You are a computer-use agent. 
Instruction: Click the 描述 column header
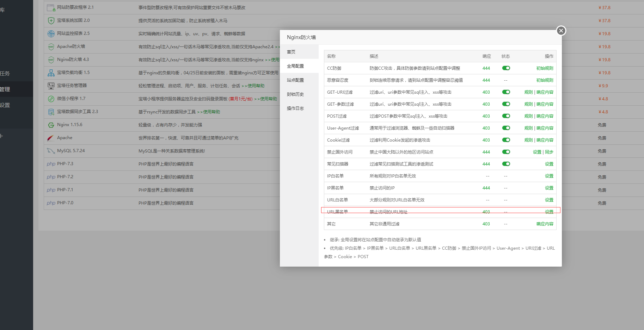click(374, 56)
